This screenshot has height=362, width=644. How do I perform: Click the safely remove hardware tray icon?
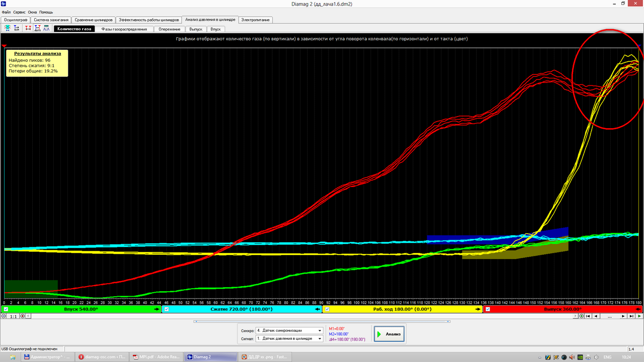[588, 357]
